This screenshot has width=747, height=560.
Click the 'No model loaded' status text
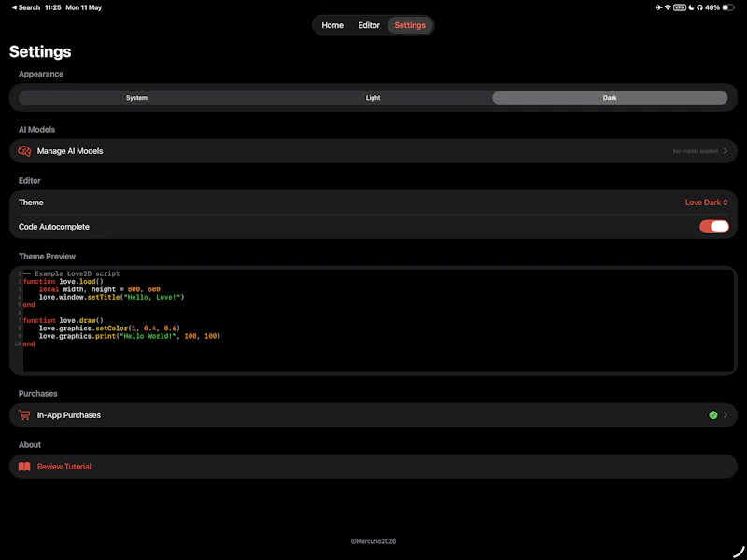(x=695, y=151)
